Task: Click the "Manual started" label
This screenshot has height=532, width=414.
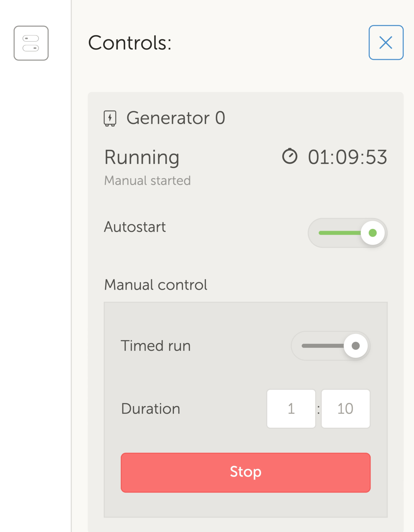Action: [x=147, y=180]
